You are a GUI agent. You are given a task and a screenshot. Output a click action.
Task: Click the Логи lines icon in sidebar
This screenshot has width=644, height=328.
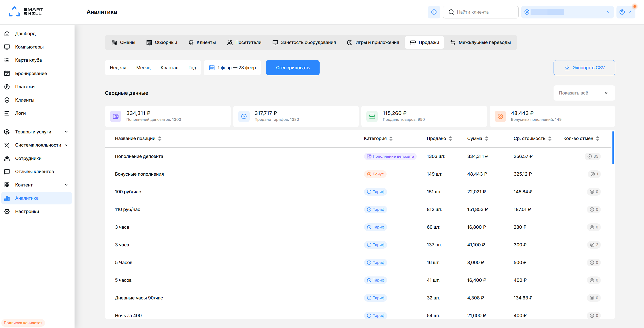(7, 113)
